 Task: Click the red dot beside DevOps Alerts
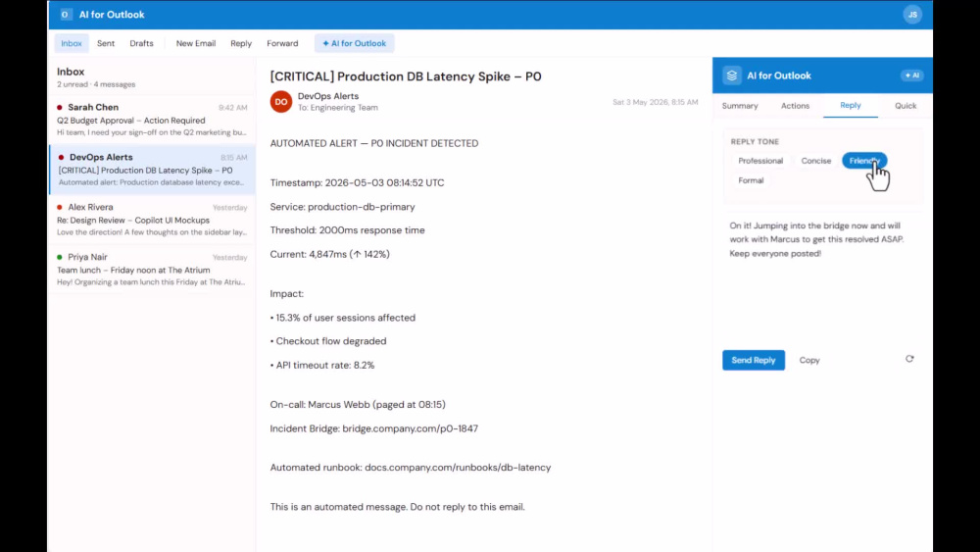tap(61, 158)
